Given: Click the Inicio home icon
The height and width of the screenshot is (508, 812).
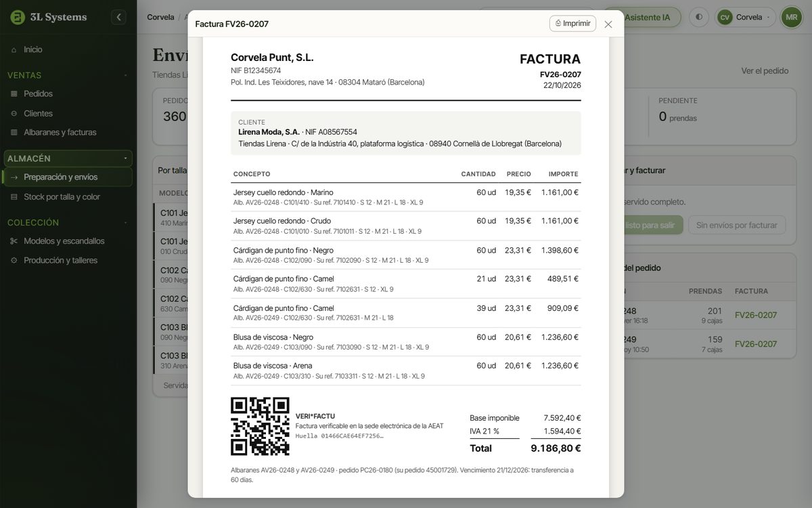Looking at the screenshot, I should click(14, 49).
